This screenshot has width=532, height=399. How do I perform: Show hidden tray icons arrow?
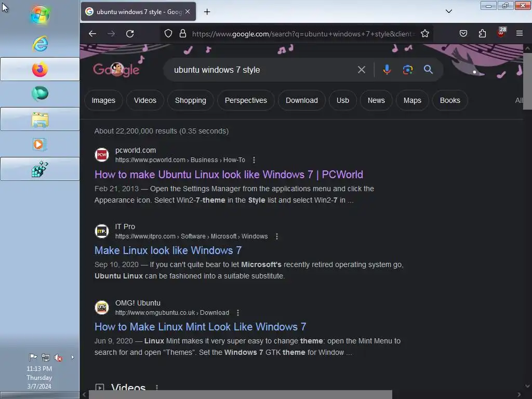[72, 357]
